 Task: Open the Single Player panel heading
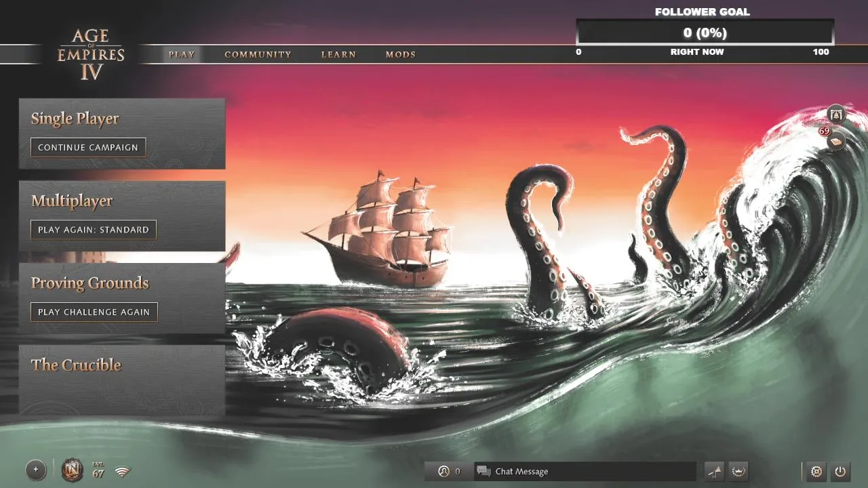75,119
